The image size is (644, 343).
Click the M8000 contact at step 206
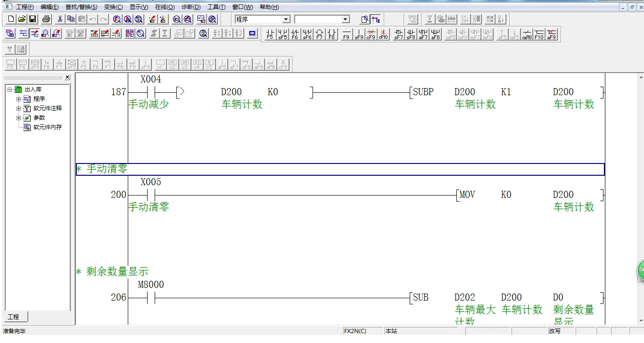(x=151, y=298)
